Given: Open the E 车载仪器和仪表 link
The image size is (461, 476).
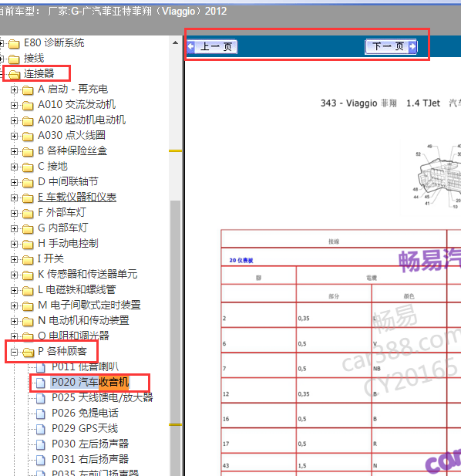Looking at the screenshot, I should (77, 197).
